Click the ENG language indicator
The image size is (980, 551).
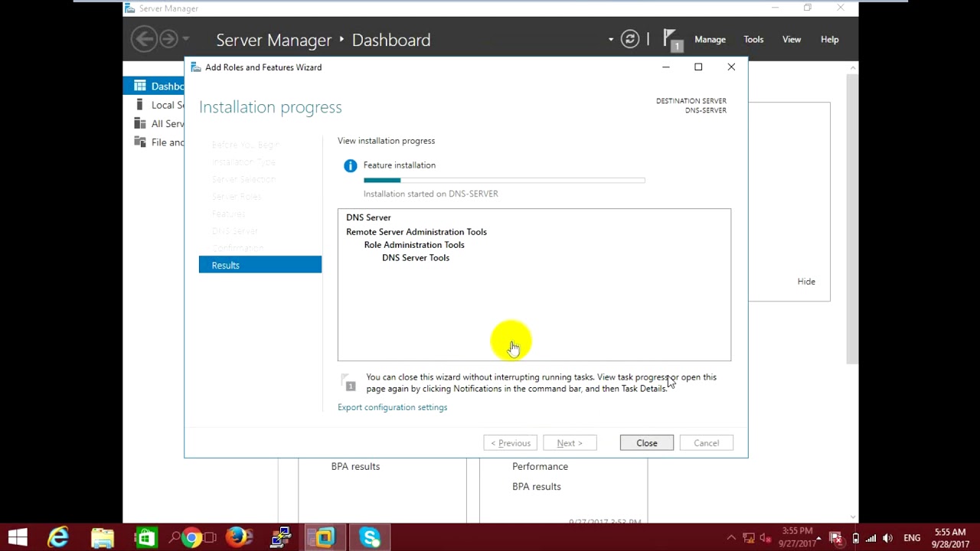(912, 538)
